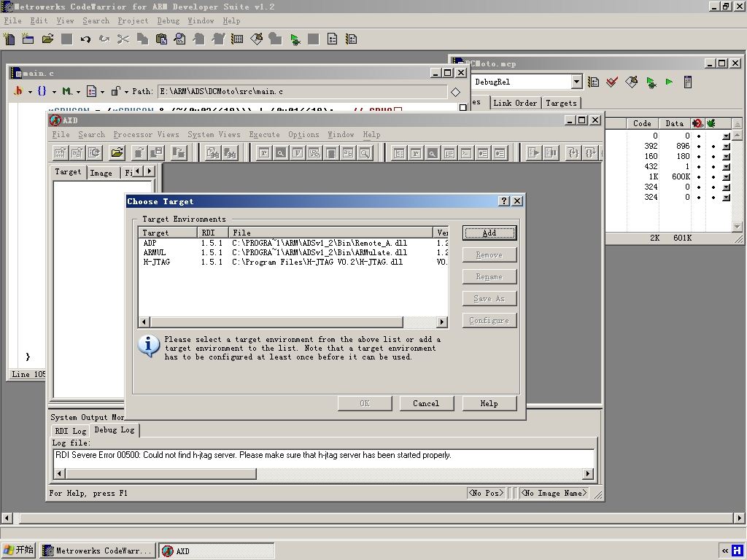Click the Debug green-arrow bug icon in main toolbar

[295, 39]
